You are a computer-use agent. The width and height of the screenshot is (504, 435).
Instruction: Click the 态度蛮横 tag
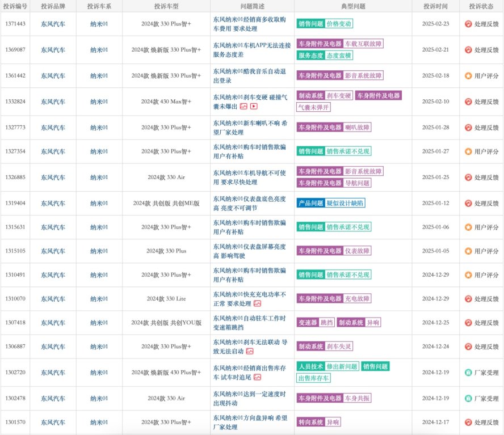339,56
